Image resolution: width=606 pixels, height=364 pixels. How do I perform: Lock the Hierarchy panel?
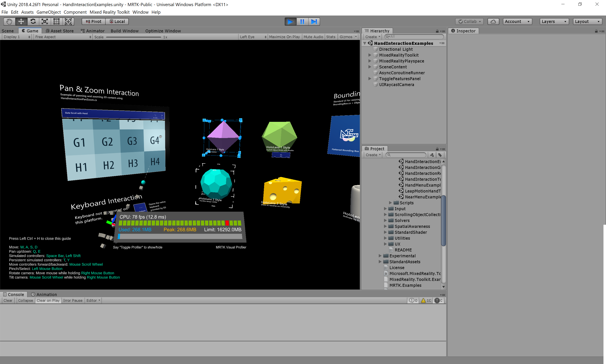pyautogui.click(x=437, y=31)
